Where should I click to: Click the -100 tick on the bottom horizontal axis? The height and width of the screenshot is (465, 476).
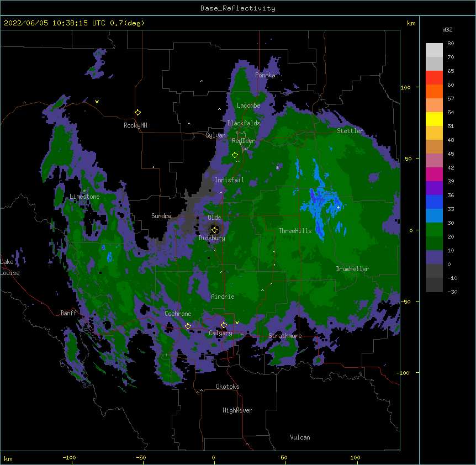click(x=69, y=457)
